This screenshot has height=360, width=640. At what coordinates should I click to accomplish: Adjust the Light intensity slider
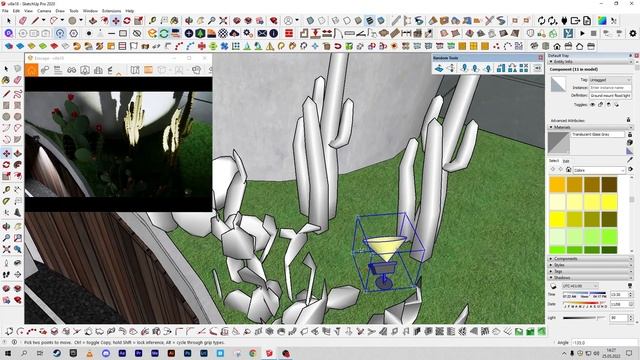(x=584, y=318)
